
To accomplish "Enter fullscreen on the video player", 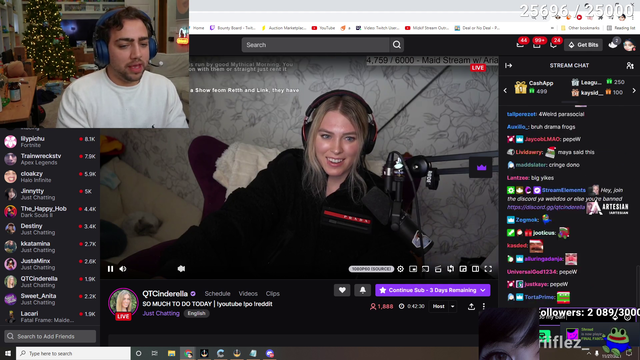I will point(488,269).
